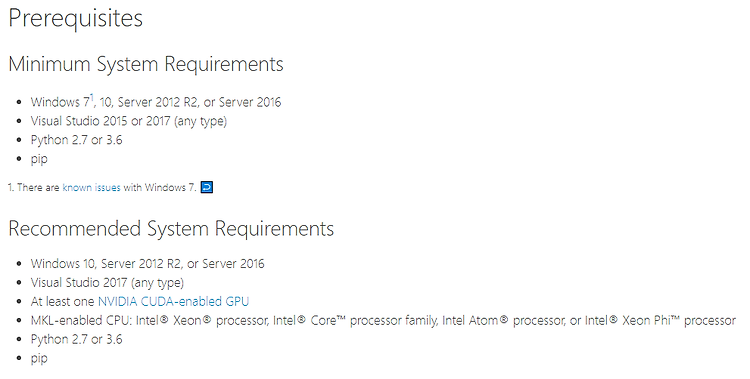
Task: Click the Prerequisites heading
Action: point(76,19)
